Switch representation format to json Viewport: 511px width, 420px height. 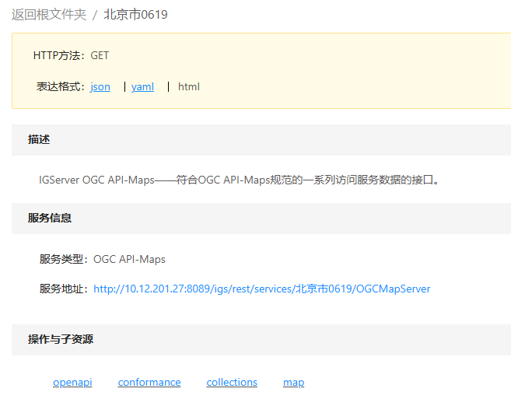coord(100,86)
